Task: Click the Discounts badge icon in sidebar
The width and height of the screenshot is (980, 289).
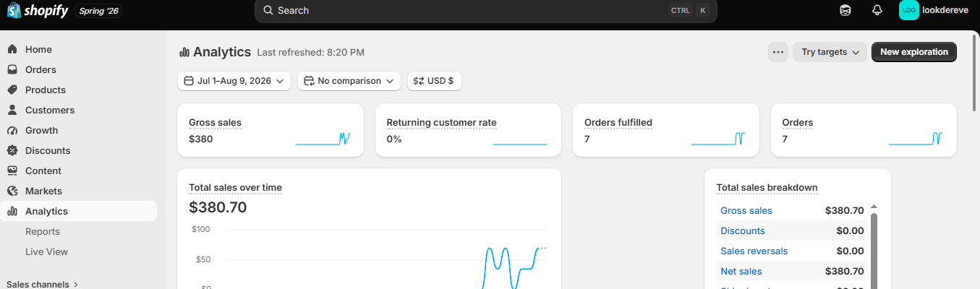Action: point(12,151)
